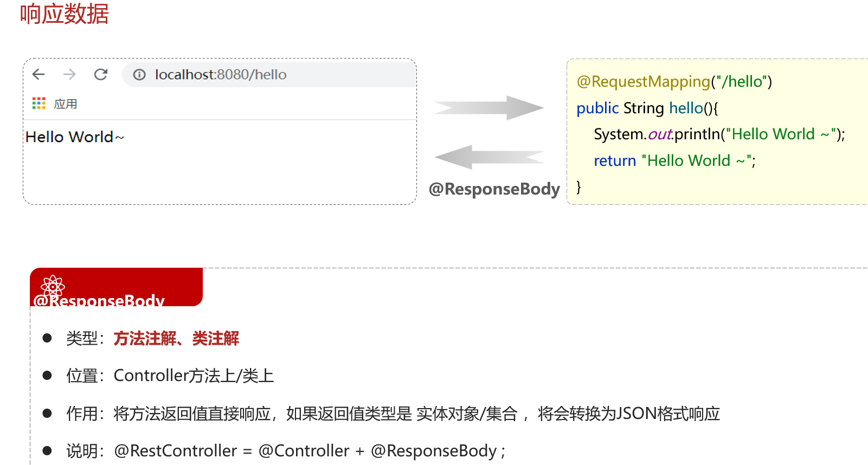
Task: Click the 响应数据 slide title
Action: coord(64,14)
